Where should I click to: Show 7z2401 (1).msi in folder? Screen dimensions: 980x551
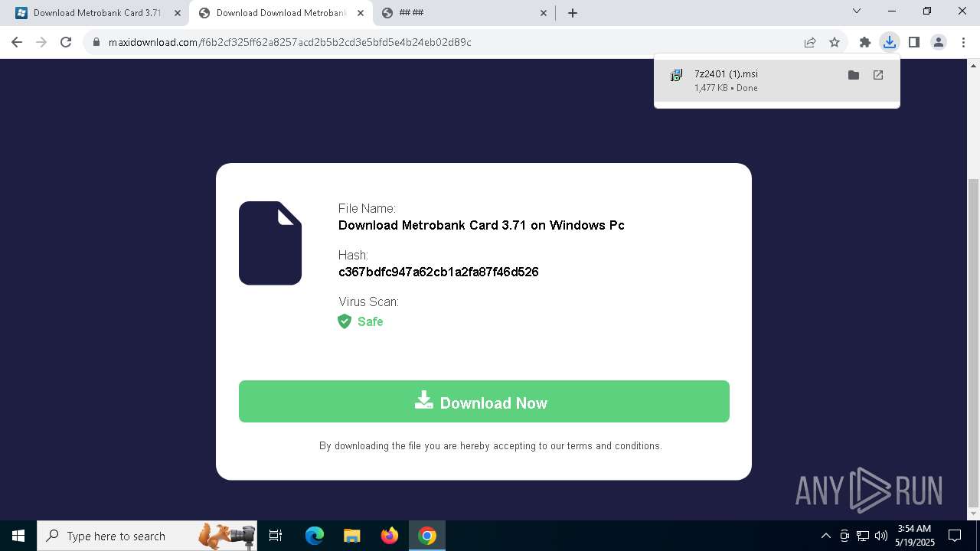point(854,75)
